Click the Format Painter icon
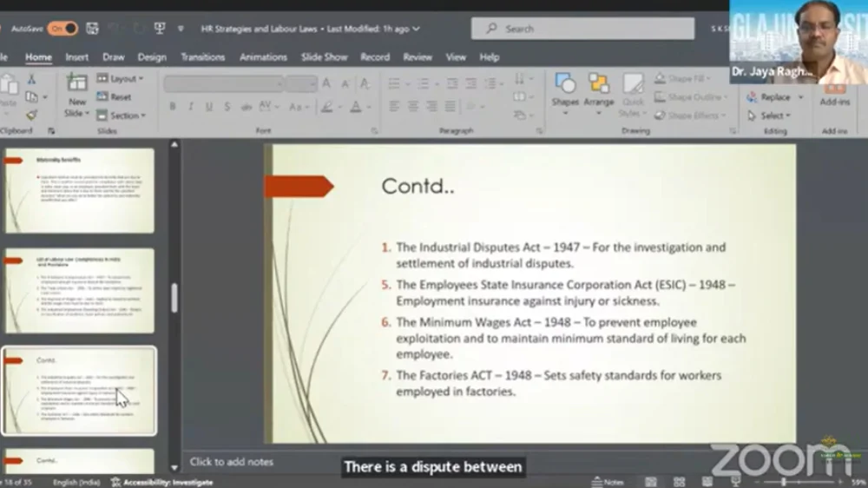The width and height of the screenshot is (868, 488). coord(32,115)
